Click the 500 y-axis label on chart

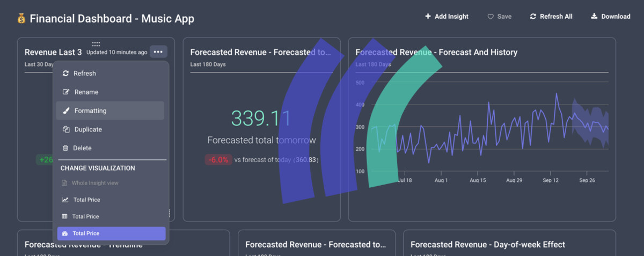point(360,83)
